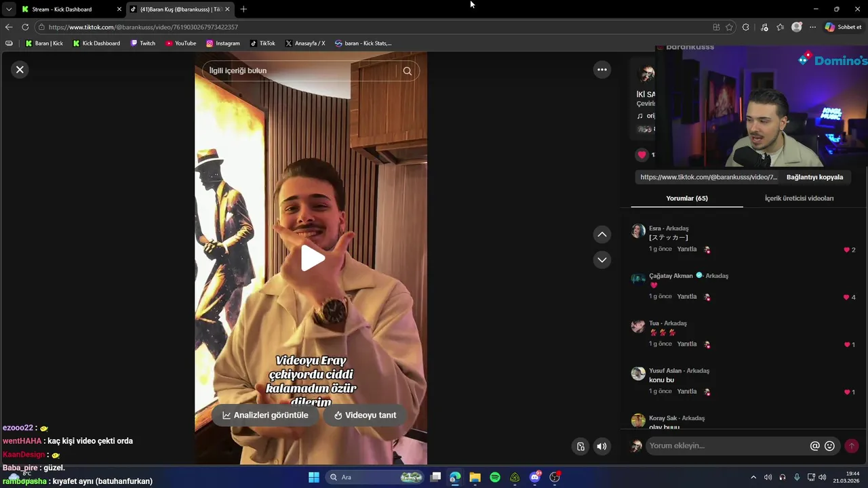This screenshot has height=488, width=868.
Task: Open baran - Kick Stats bookmark
Action: pyautogui.click(x=363, y=43)
